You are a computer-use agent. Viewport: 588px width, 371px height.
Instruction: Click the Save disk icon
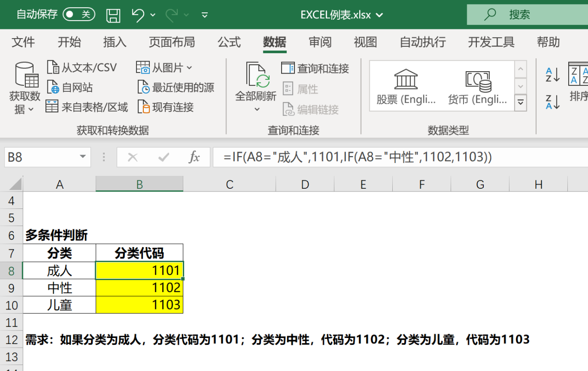(113, 15)
